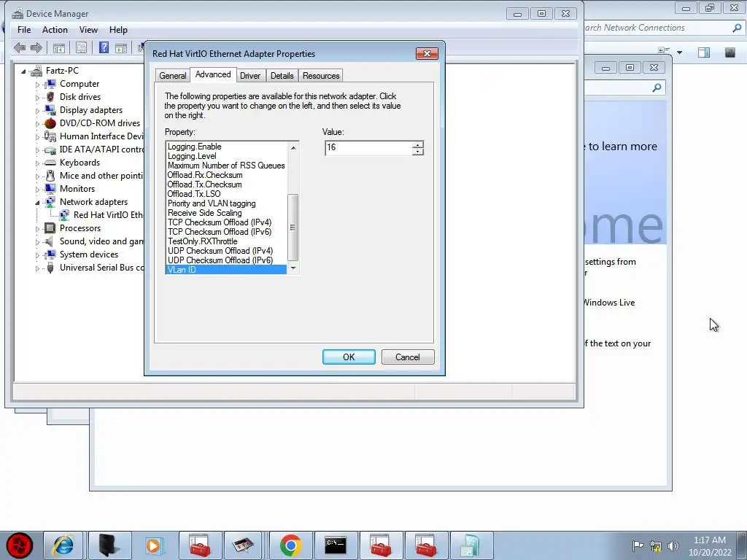
Task: Switch to the Command Prompt taskbar icon
Action: point(336,545)
